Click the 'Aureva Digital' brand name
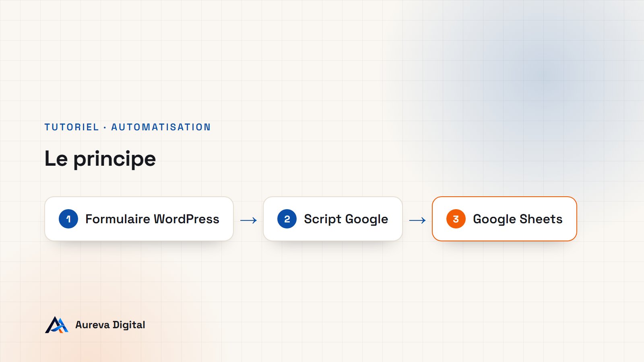The width and height of the screenshot is (644, 362). 110,325
